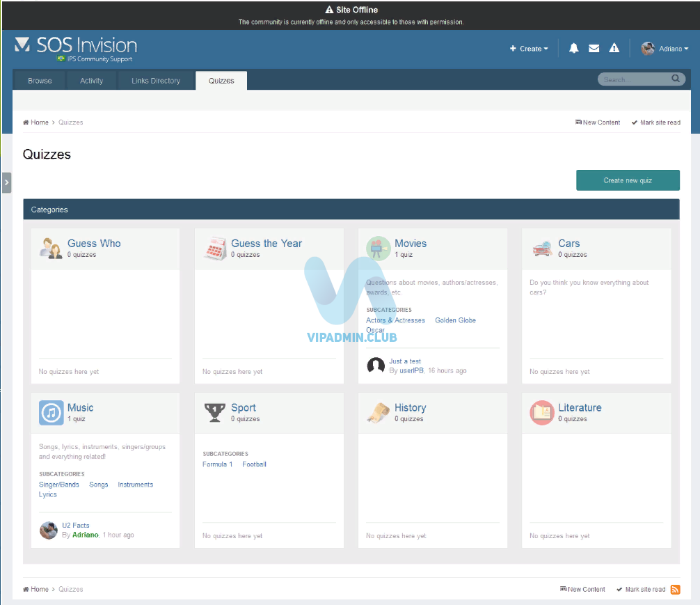Open the Football subcategory
The height and width of the screenshot is (605, 700).
254,464
